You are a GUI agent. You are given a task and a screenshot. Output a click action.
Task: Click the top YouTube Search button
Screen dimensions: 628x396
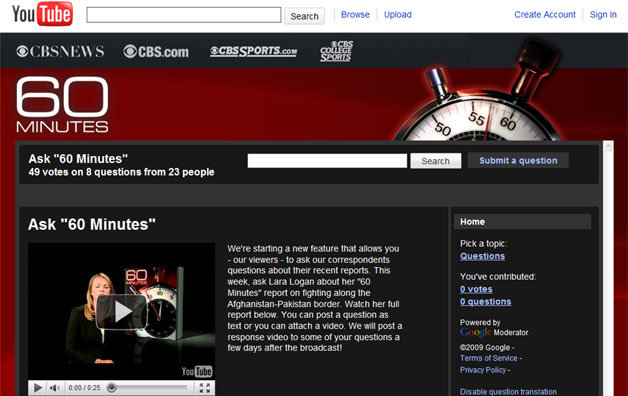[x=304, y=16]
